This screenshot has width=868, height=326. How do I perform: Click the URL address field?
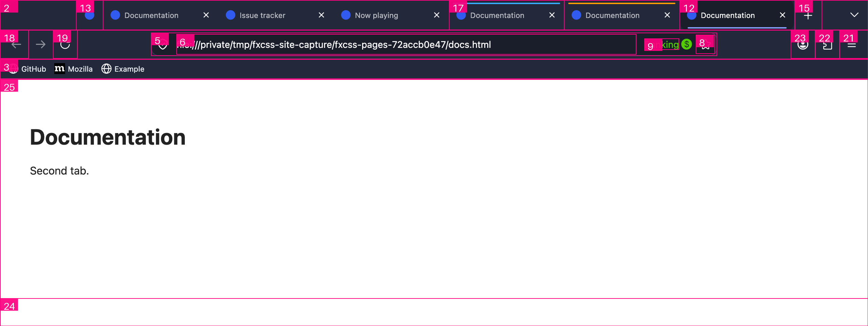click(406, 44)
